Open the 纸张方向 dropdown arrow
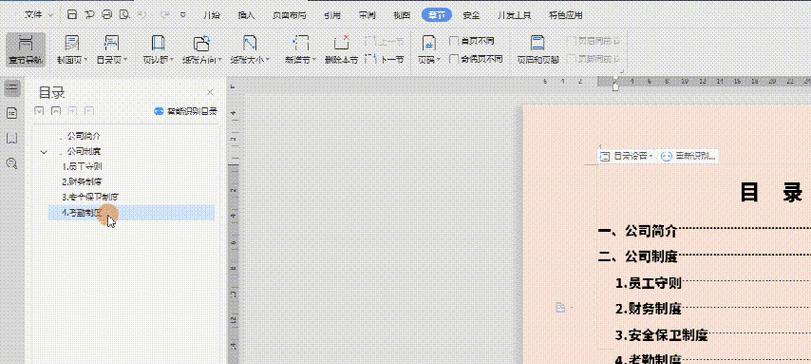This screenshot has width=811, height=364. tap(219, 60)
